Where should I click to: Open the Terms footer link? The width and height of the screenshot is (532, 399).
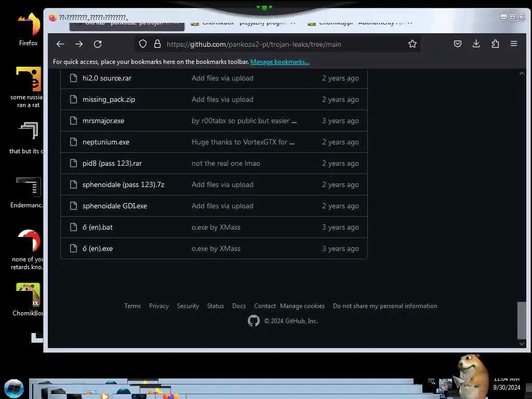click(x=132, y=306)
